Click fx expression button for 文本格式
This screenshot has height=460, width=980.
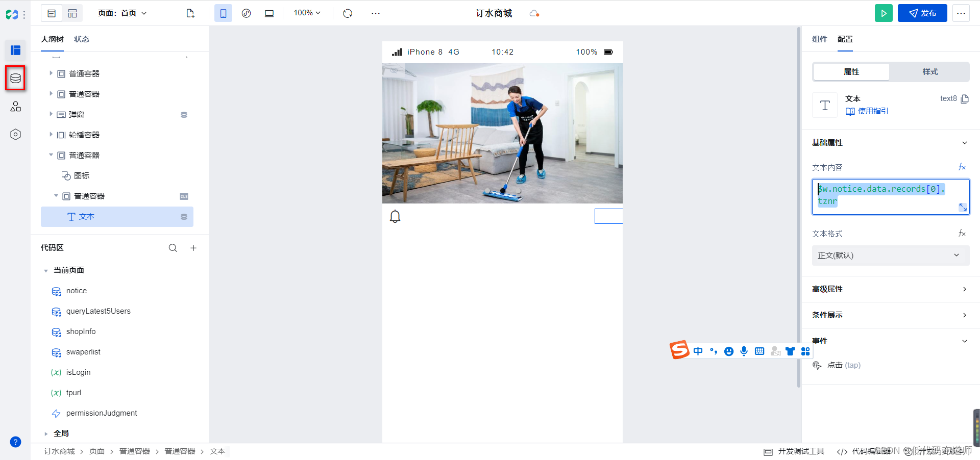tap(962, 234)
